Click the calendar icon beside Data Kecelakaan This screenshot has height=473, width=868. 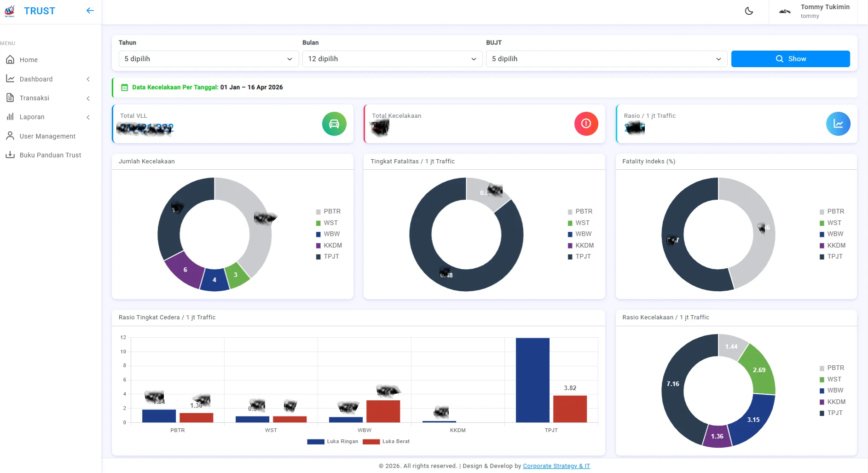coord(124,87)
